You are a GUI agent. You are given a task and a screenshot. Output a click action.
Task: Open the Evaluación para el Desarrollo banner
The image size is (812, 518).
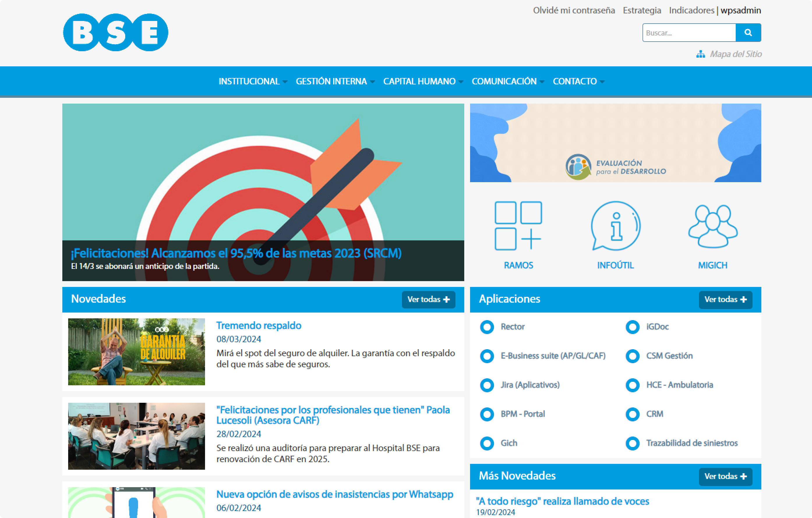click(x=615, y=143)
